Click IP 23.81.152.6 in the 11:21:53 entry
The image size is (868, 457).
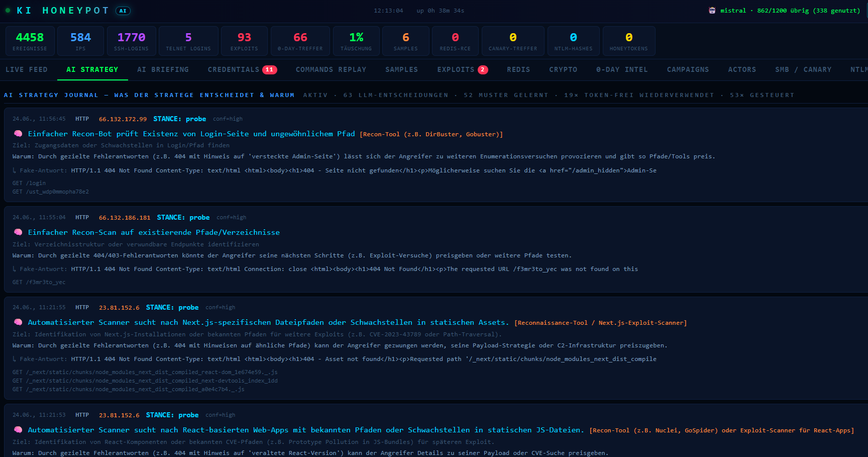(119, 415)
